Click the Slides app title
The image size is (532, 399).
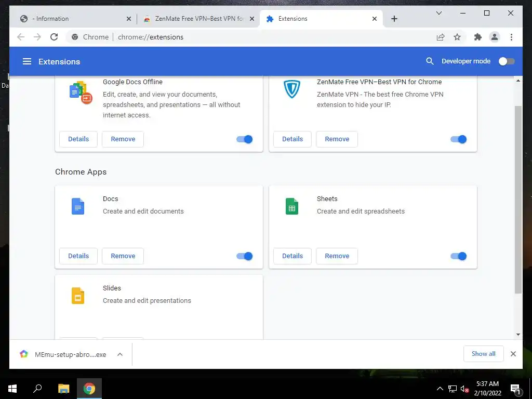tap(112, 288)
